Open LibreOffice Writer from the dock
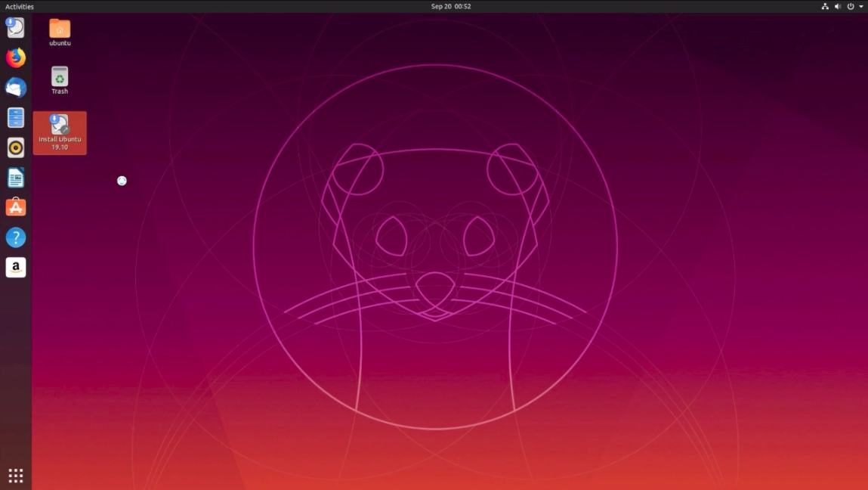 click(16, 178)
